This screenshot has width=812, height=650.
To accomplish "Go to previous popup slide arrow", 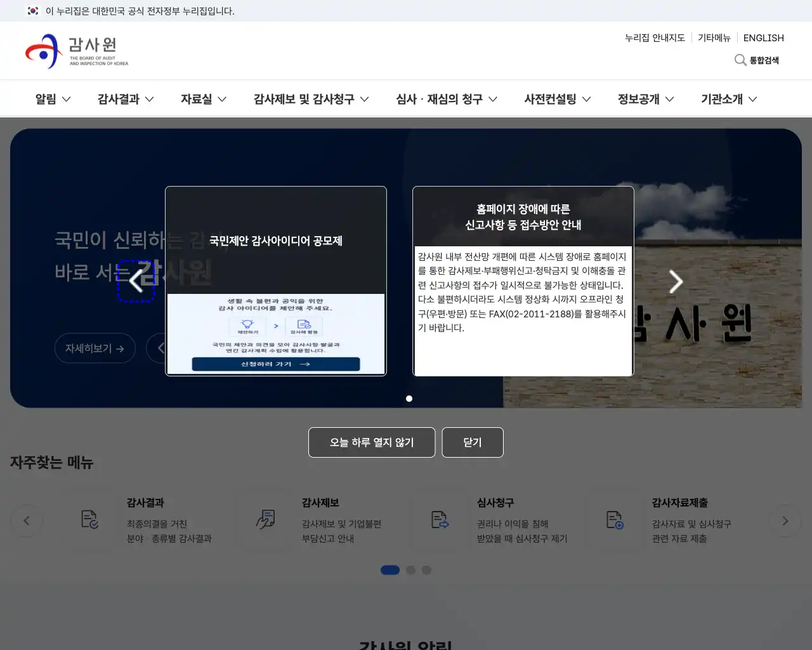I will click(x=136, y=281).
